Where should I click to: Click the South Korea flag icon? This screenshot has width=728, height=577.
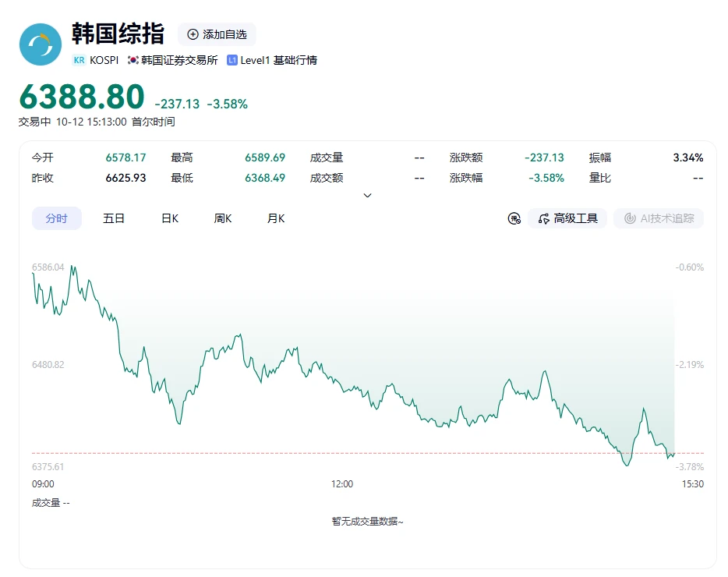(133, 60)
